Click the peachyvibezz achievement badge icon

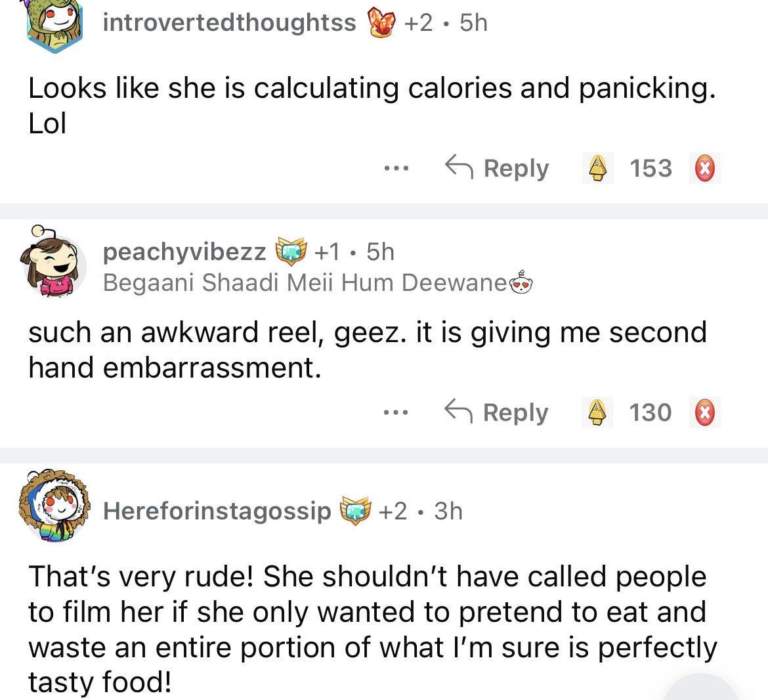(x=291, y=251)
